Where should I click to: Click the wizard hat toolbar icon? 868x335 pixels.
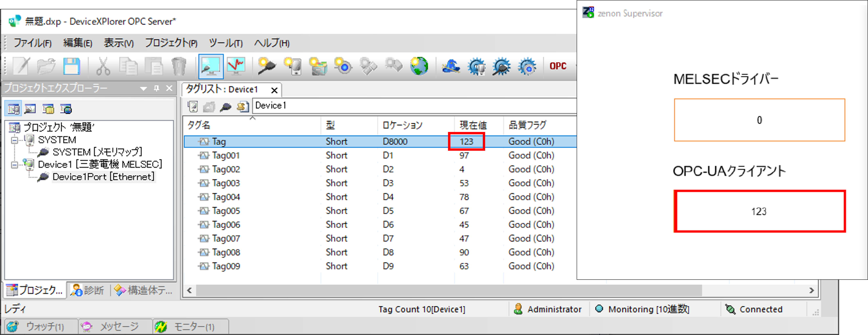pyautogui.click(x=451, y=66)
